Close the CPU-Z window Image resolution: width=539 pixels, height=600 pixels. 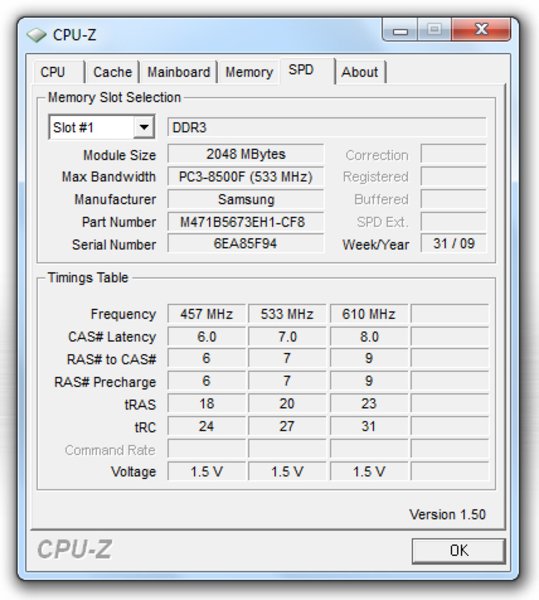click(481, 30)
